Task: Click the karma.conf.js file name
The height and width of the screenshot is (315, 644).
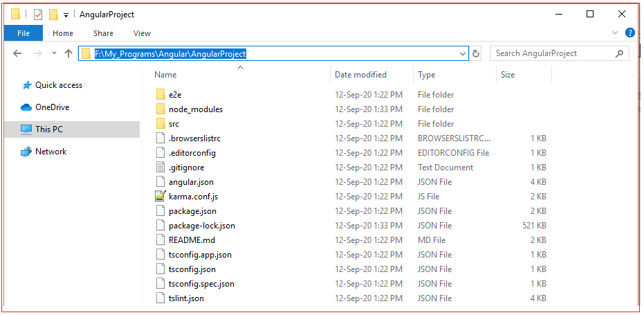Action: [x=193, y=197]
